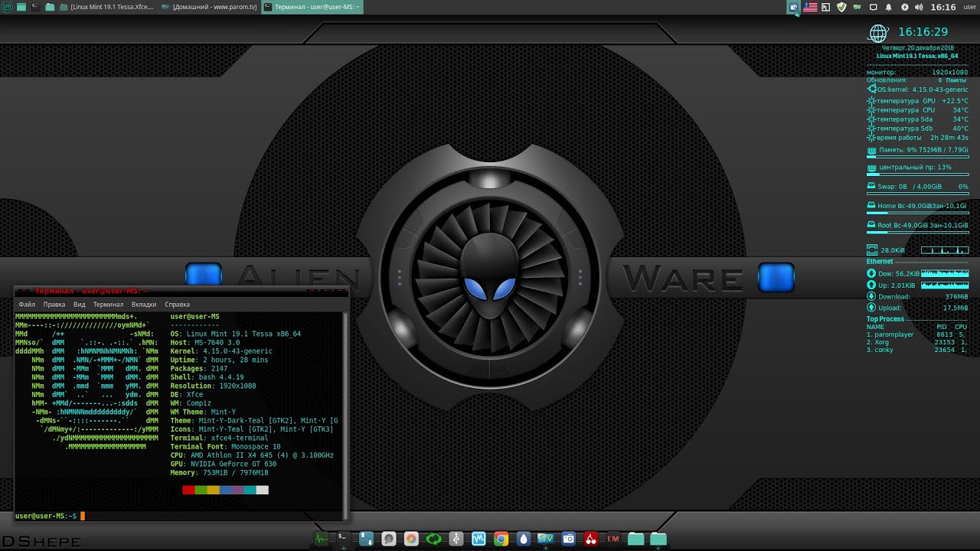Open the Справка menu in terminal
Image resolution: width=980 pixels, height=551 pixels.
178,305
